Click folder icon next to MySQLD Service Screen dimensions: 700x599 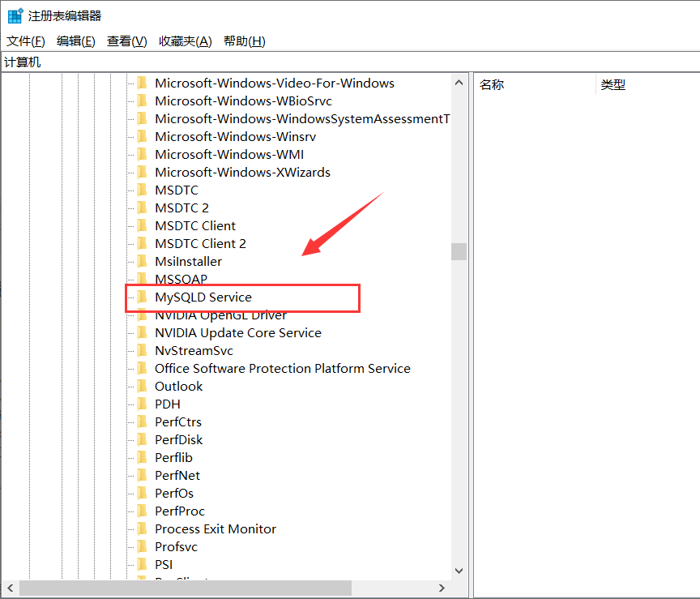point(142,297)
